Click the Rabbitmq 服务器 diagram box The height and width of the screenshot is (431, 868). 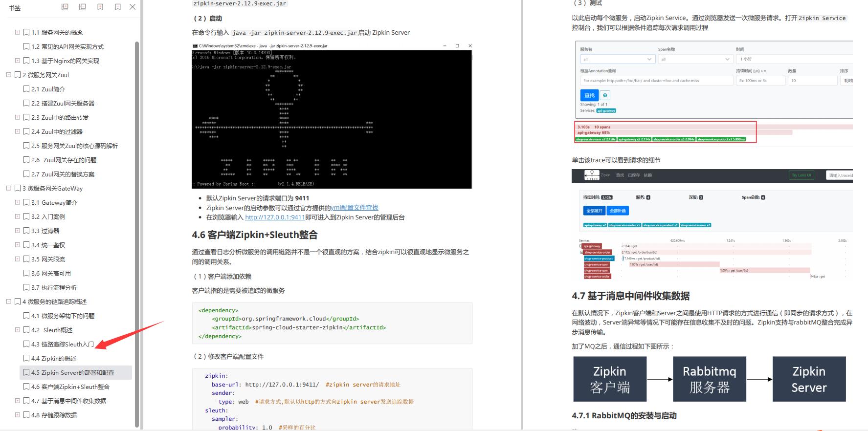click(710, 379)
